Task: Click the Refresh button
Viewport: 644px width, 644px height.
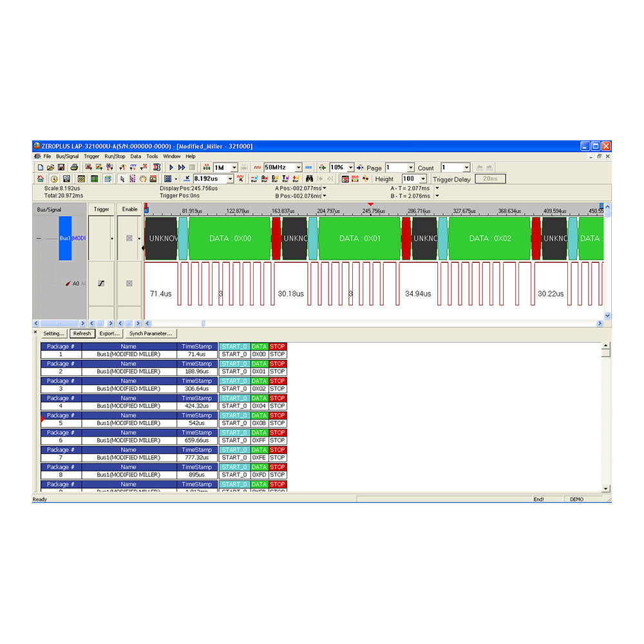Action: [x=82, y=334]
